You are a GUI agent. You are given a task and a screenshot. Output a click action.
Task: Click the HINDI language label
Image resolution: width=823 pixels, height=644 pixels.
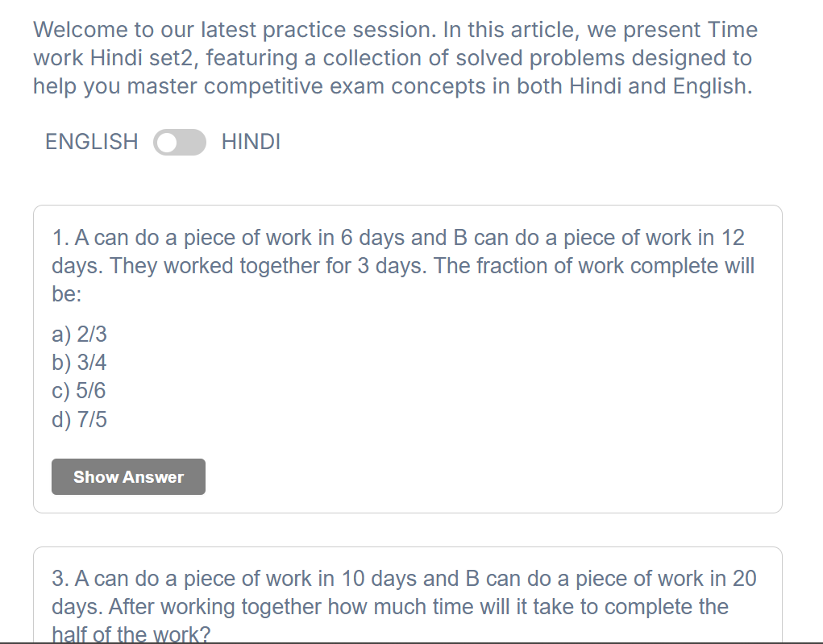pyautogui.click(x=251, y=143)
